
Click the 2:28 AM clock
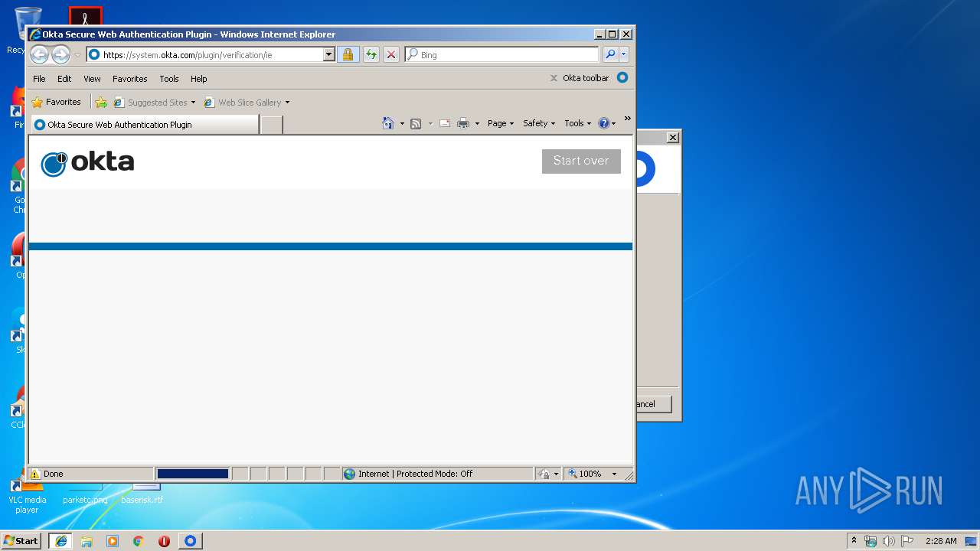[x=941, y=541]
